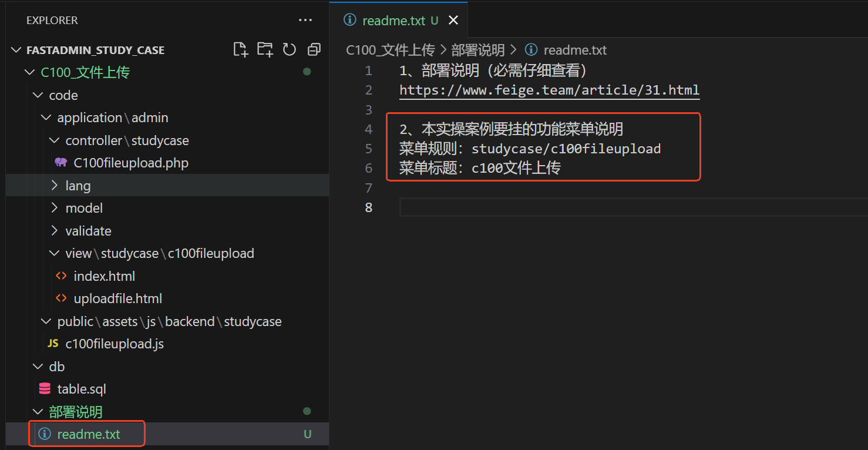Expand the validate folder

coord(55,231)
